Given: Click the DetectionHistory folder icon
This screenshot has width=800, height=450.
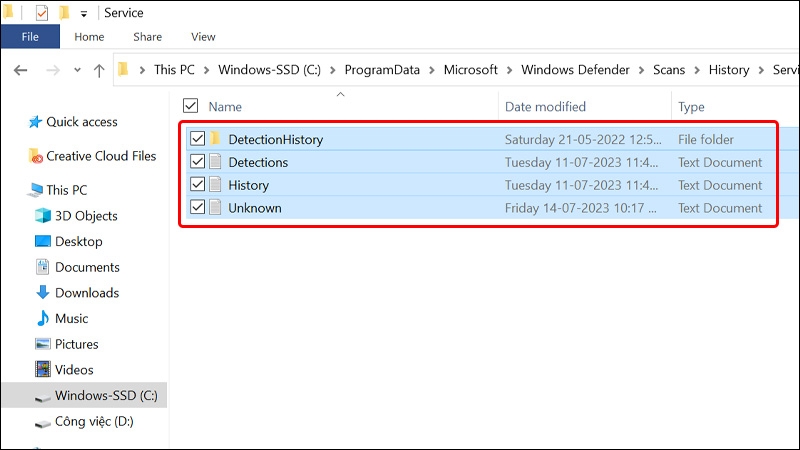Looking at the screenshot, I should pos(215,138).
